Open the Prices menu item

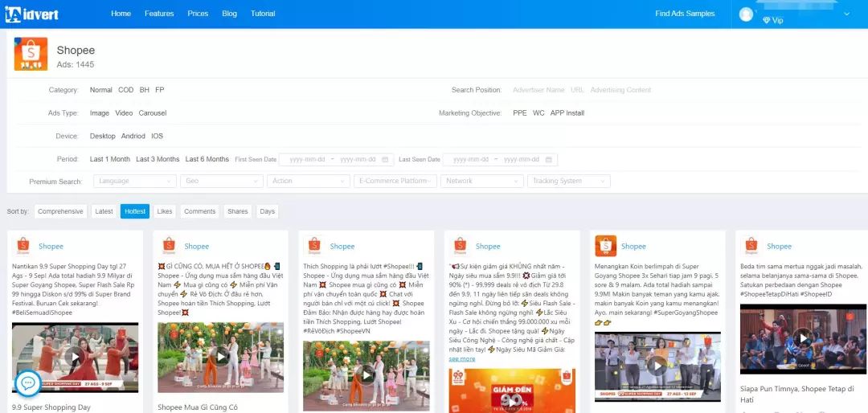tap(198, 14)
